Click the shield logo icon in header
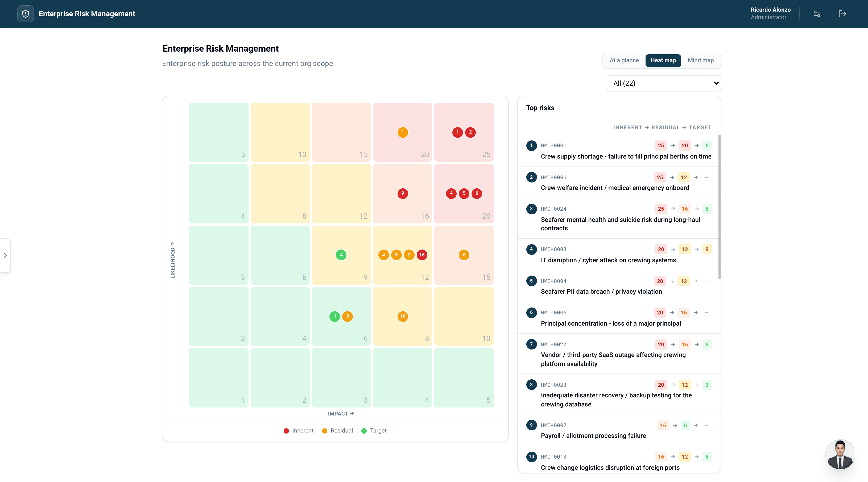 point(25,14)
